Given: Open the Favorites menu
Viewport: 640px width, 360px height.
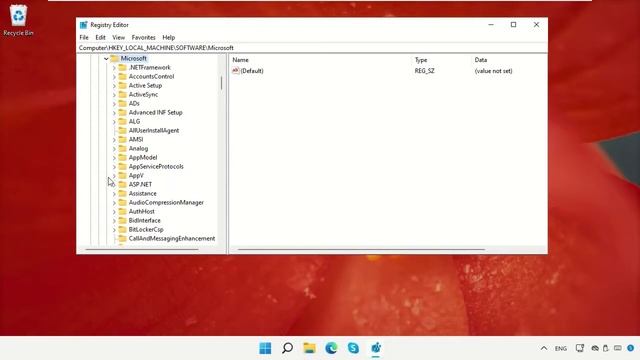Looking at the screenshot, I should pyautogui.click(x=143, y=37).
